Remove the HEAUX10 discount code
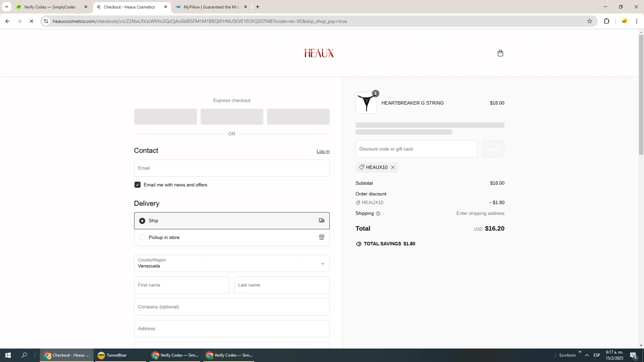This screenshot has height=362, width=644. 392,167
